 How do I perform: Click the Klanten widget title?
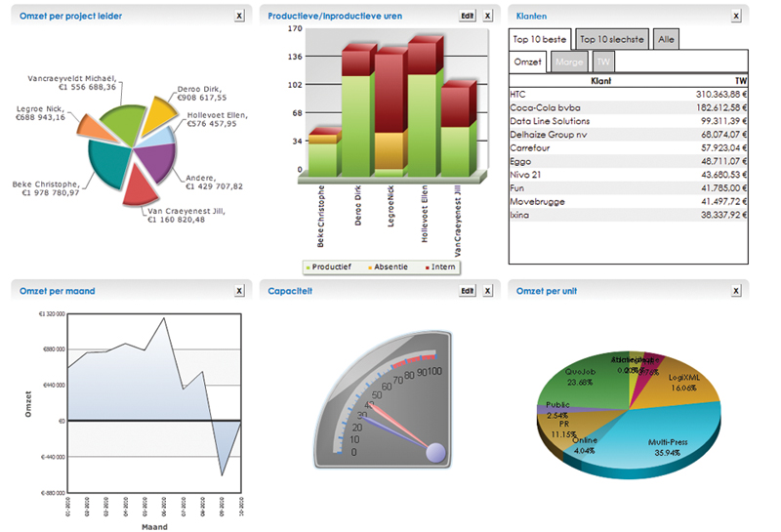click(531, 16)
